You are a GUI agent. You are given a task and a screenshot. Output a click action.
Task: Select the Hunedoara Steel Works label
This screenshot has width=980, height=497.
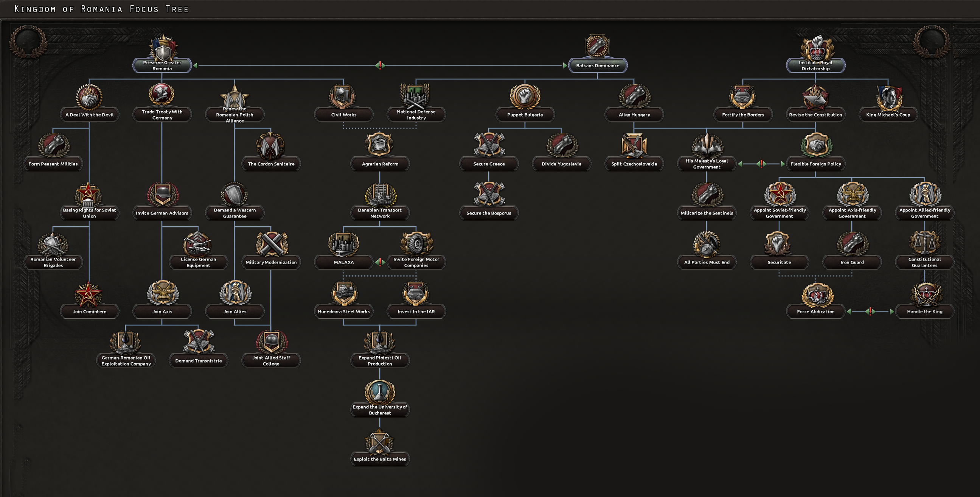(x=343, y=311)
